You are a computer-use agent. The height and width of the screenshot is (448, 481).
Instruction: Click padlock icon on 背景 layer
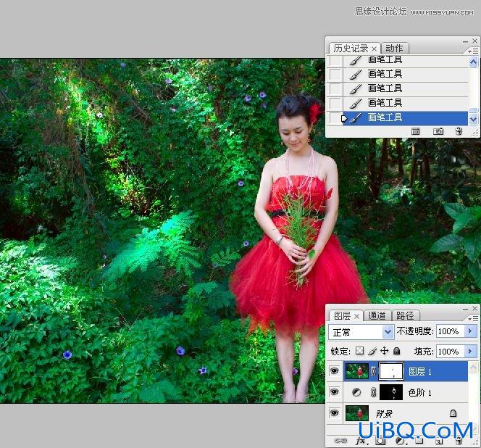coord(453,413)
